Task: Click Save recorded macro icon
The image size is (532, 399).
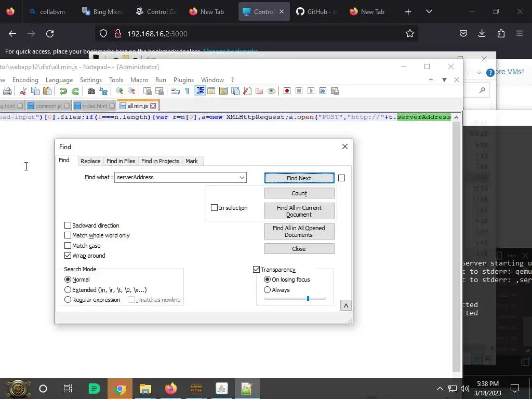Action: click(335, 91)
